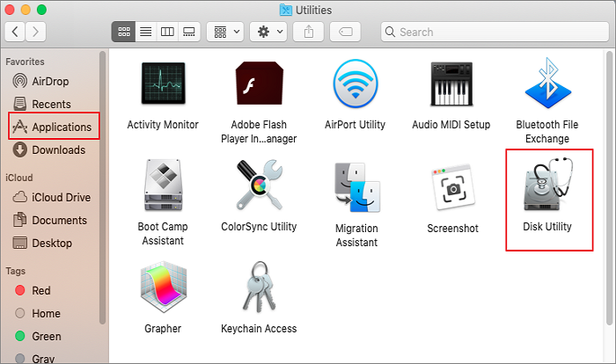Open Keychain Access app
This screenshot has height=364, width=616.
coord(259,290)
